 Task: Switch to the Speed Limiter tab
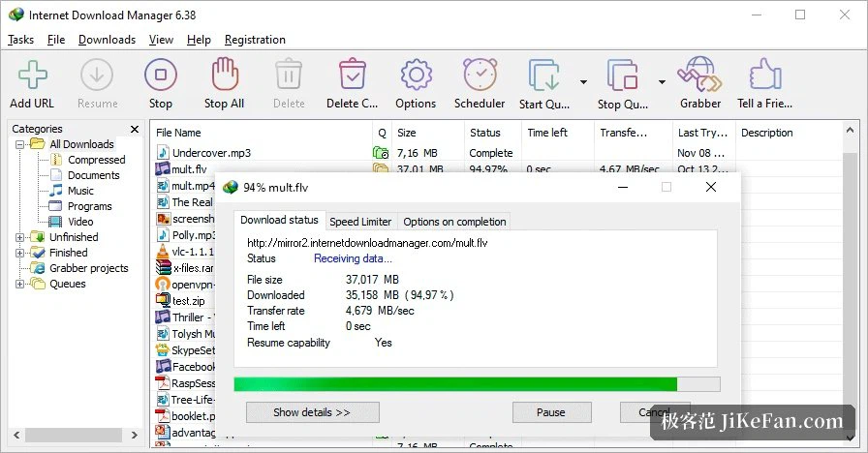tap(360, 222)
